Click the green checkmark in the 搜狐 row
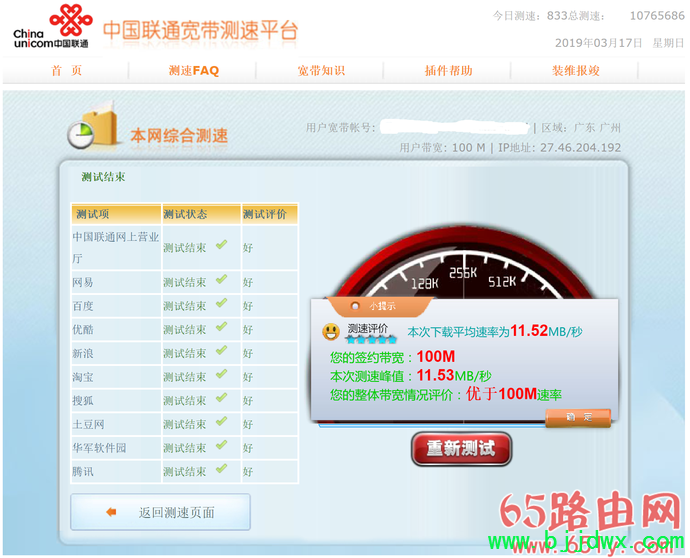Screen dimensions: 690x558 click(221, 398)
